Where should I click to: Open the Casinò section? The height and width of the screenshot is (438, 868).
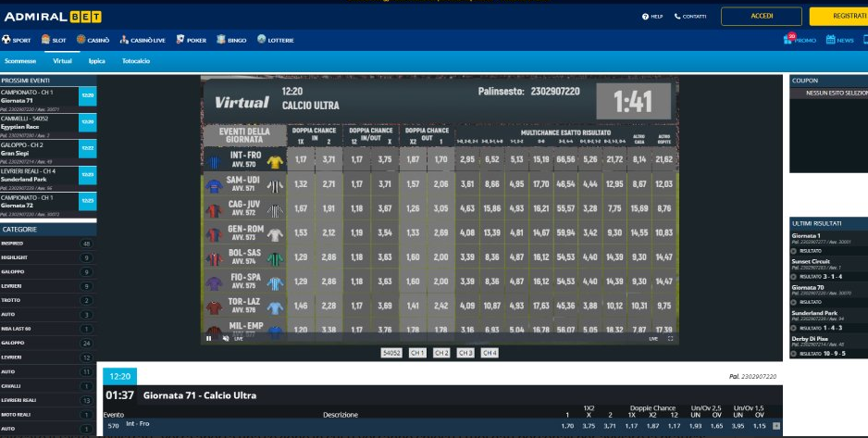[x=93, y=40]
